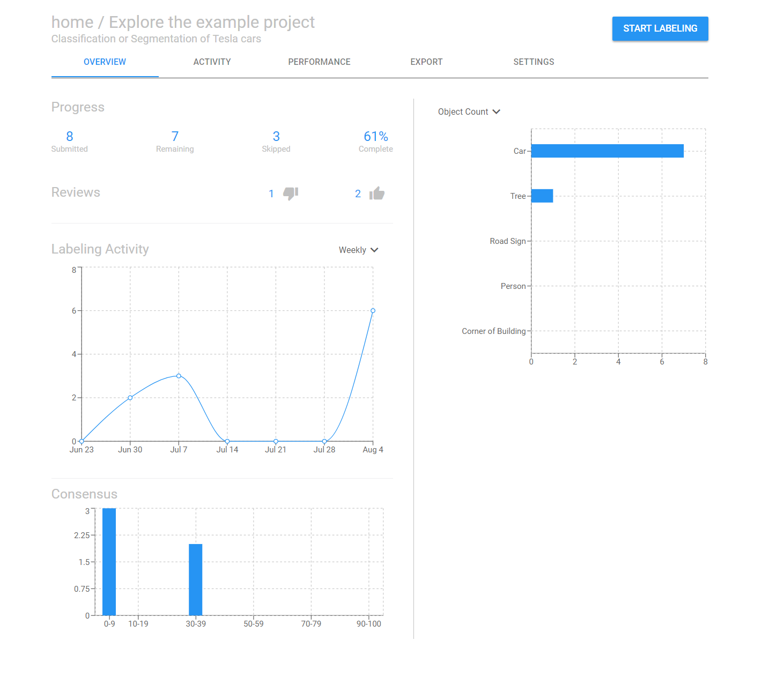Viewport: 784px width, 692px height.
Task: Click the Tree bar in object chart
Action: (x=542, y=196)
